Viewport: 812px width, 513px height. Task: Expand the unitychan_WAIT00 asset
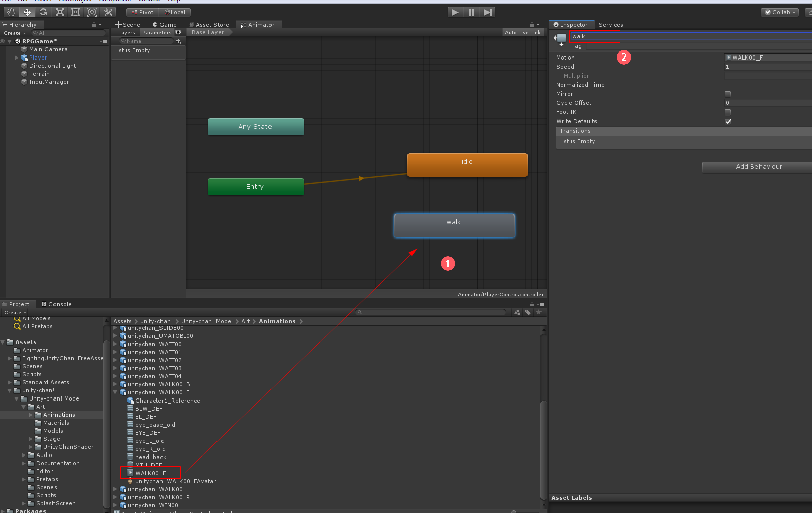tap(115, 344)
